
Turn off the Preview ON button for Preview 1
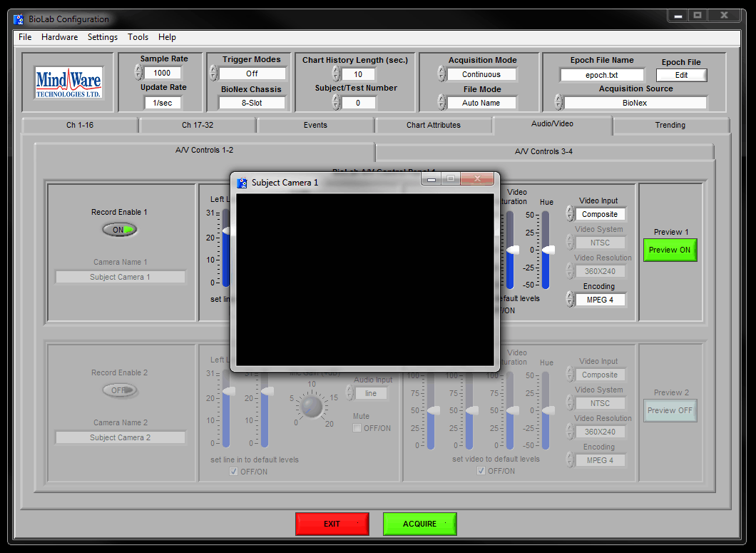(x=670, y=250)
